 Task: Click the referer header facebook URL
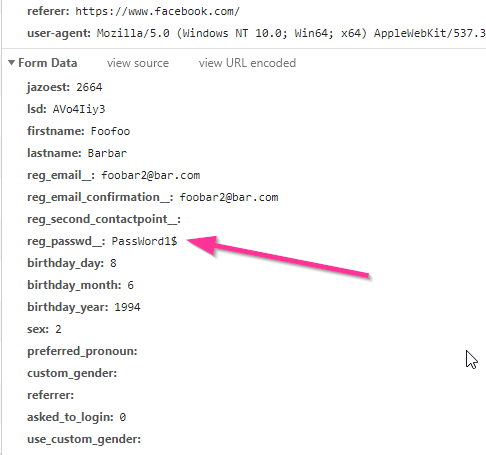click(x=157, y=11)
